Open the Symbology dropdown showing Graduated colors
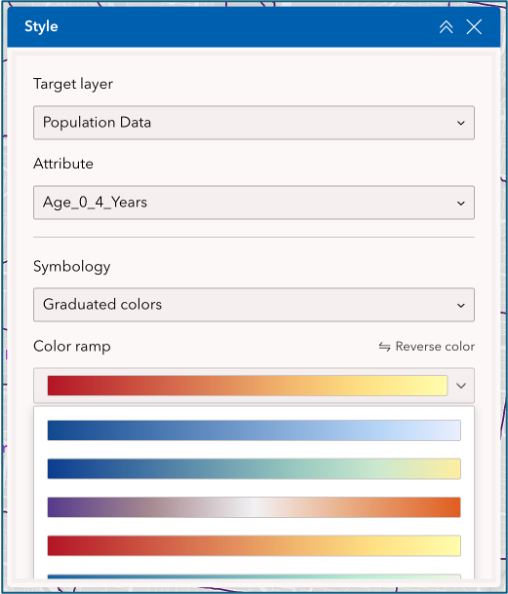This screenshot has width=508, height=594. point(254,305)
